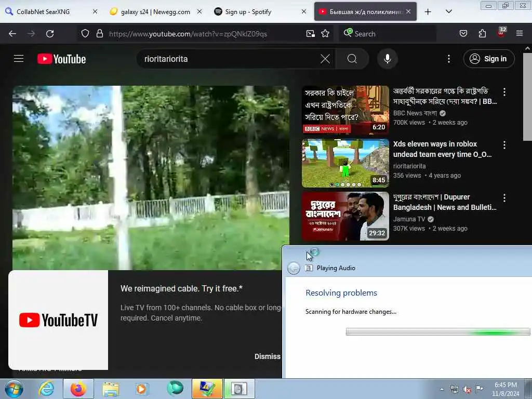Image resolution: width=532 pixels, height=399 pixels.
Task: Close the CollabNet SearXNG tab
Action: (95, 11)
